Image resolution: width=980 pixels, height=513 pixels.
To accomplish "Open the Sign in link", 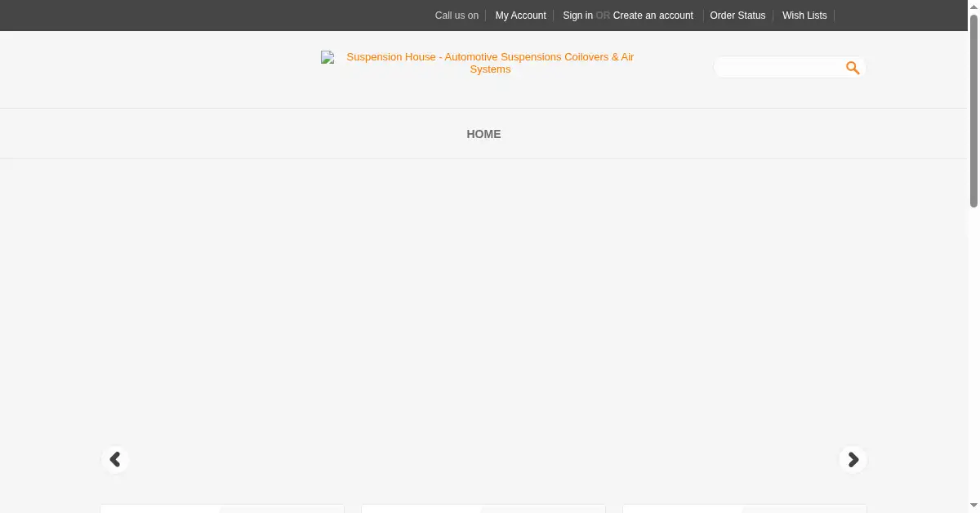I will coord(577,16).
